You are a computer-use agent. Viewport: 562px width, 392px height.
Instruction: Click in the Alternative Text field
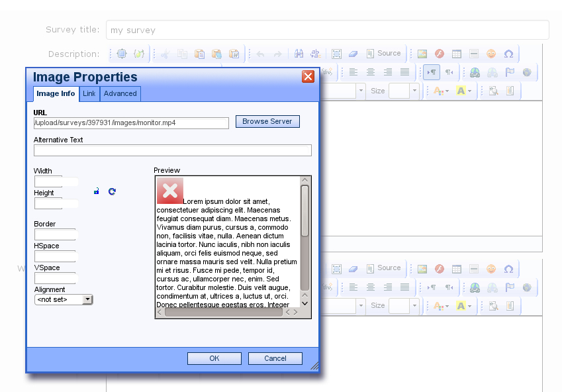click(172, 150)
